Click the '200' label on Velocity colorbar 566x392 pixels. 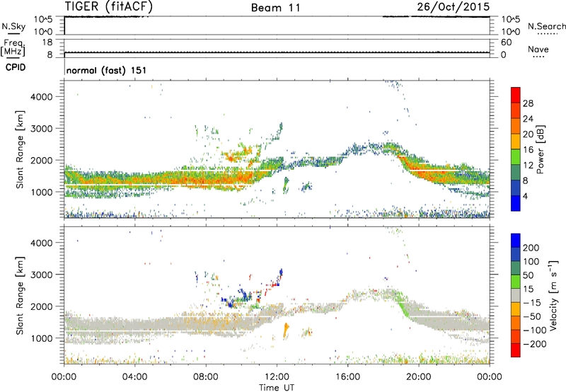[531, 248]
